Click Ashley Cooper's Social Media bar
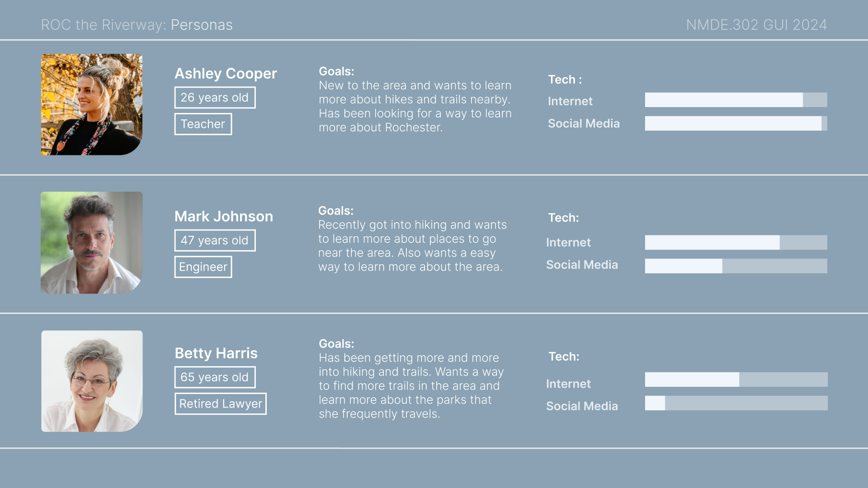The width and height of the screenshot is (868, 488). click(736, 123)
